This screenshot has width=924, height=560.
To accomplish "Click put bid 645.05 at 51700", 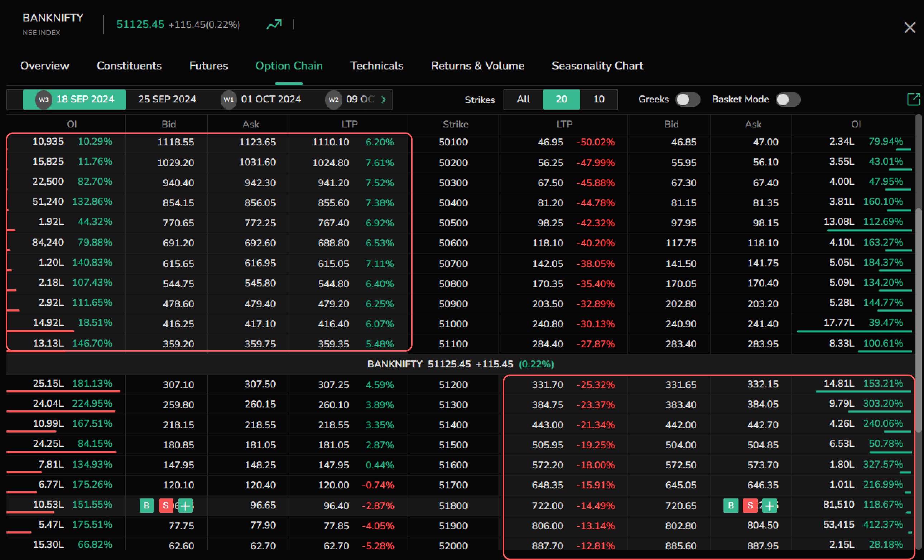I will (680, 485).
